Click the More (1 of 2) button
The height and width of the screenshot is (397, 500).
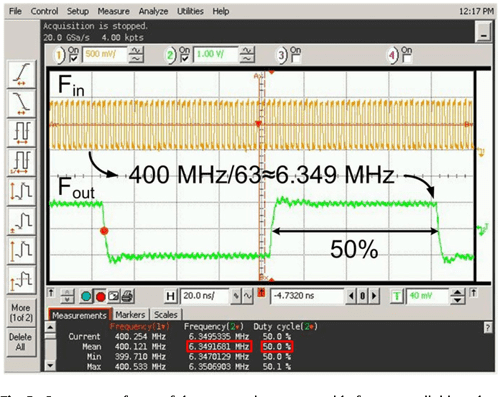click(x=21, y=312)
